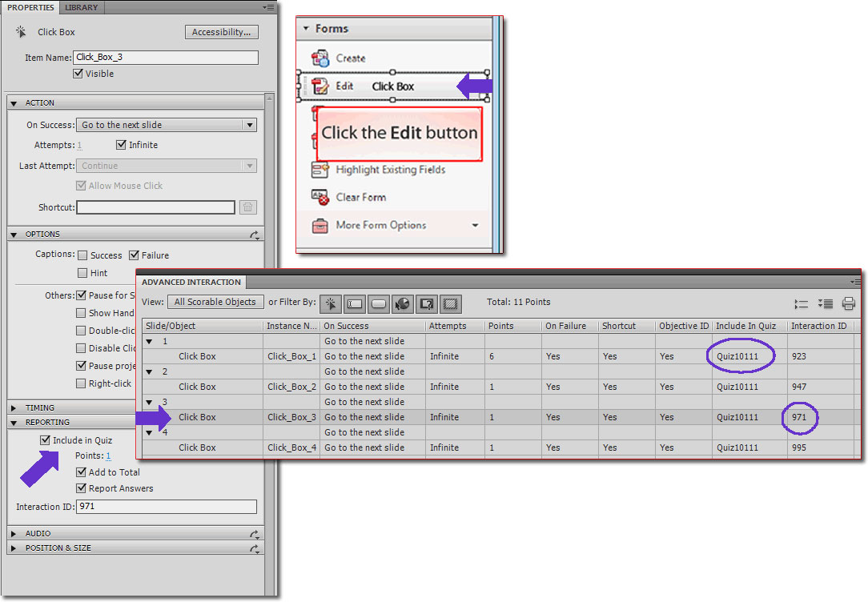Click the All Scorable Objects button
This screenshot has width=868, height=602.
(215, 302)
